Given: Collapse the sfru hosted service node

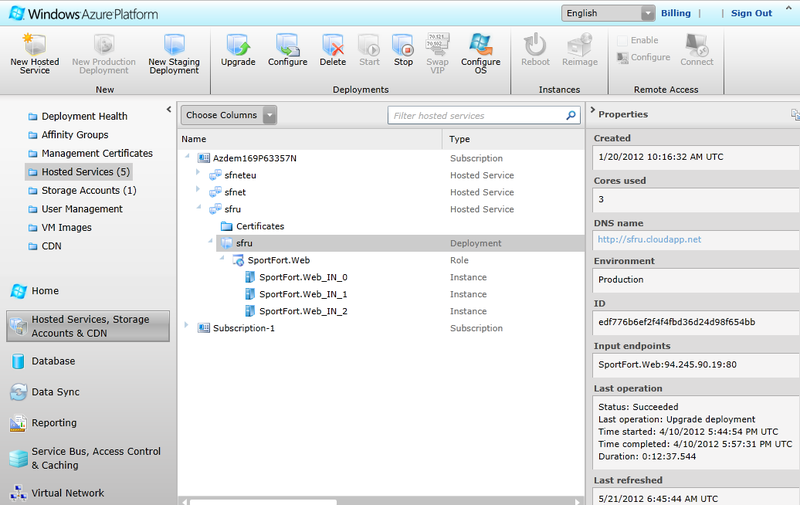Looking at the screenshot, I should click(x=198, y=207).
